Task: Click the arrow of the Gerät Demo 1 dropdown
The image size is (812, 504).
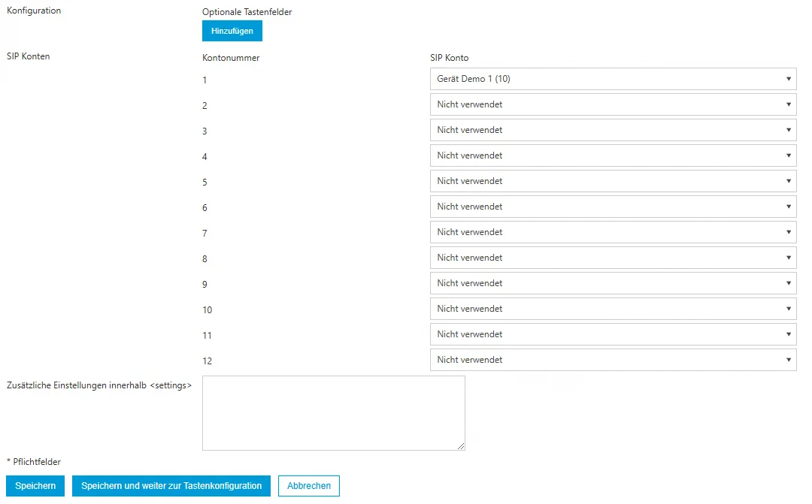Action: click(x=788, y=79)
